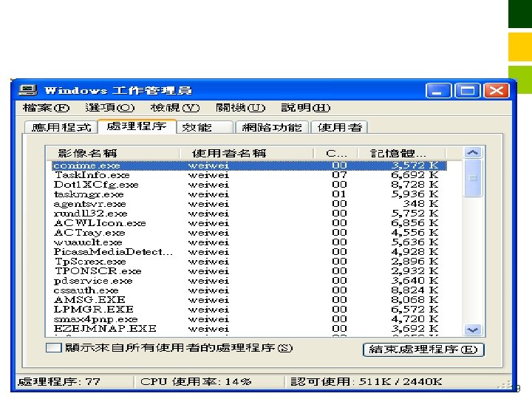Sort by the C... CPU column header
Viewport: 532px width, 399px height.
335,153
